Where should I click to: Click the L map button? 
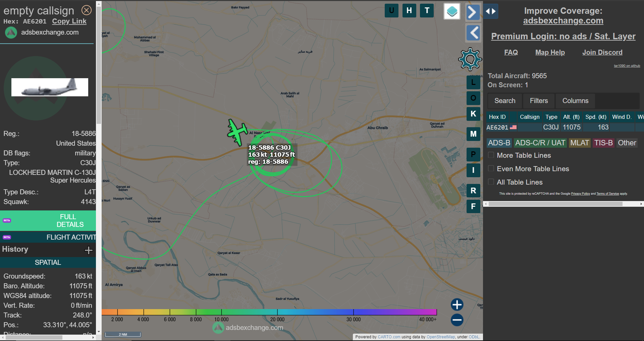tap(473, 82)
